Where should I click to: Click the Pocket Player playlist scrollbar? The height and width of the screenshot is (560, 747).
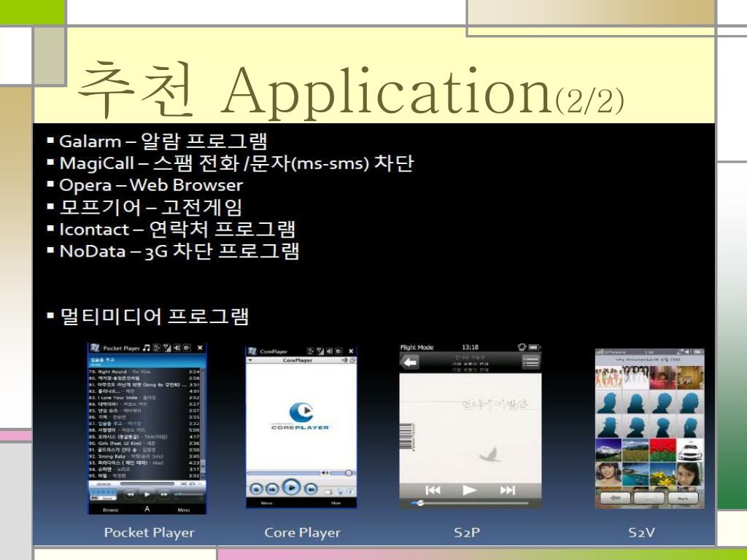pyautogui.click(x=203, y=424)
